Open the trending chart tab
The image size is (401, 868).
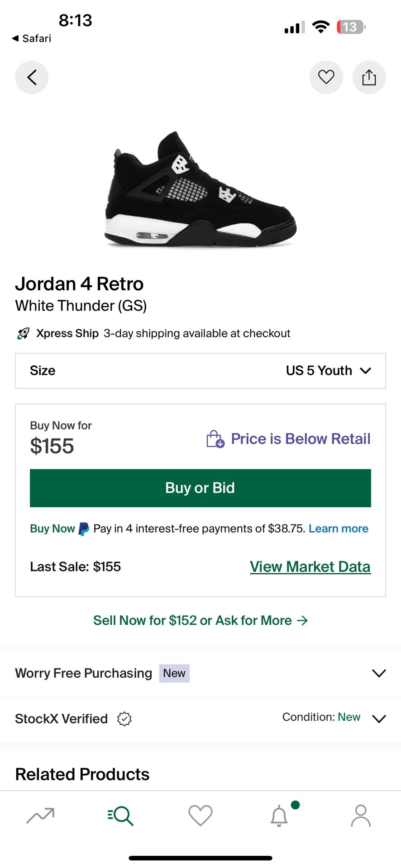click(x=40, y=815)
